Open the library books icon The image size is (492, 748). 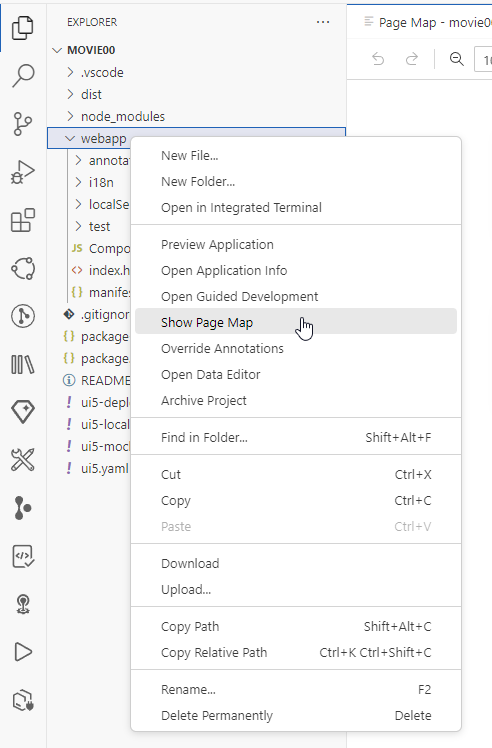pos(22,364)
